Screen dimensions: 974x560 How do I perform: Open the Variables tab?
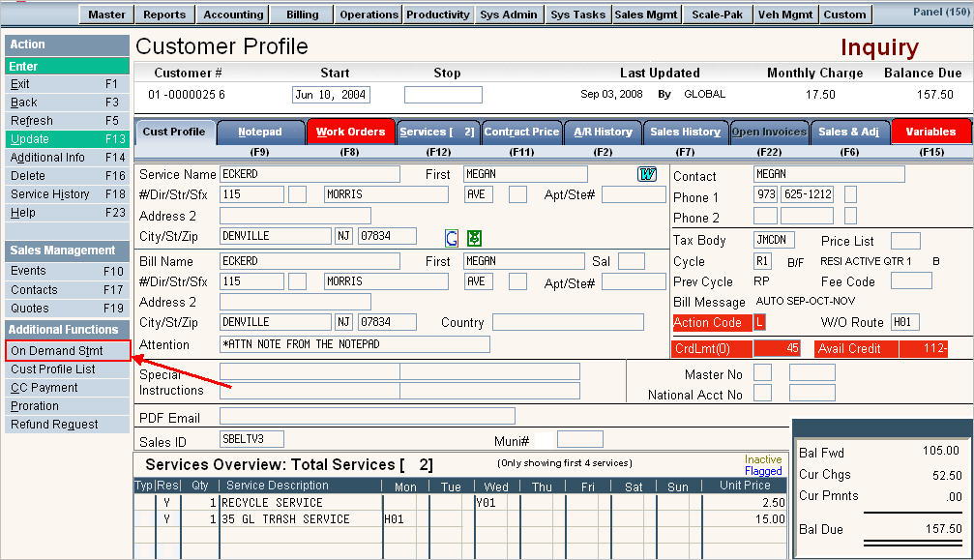pyautogui.click(x=930, y=132)
